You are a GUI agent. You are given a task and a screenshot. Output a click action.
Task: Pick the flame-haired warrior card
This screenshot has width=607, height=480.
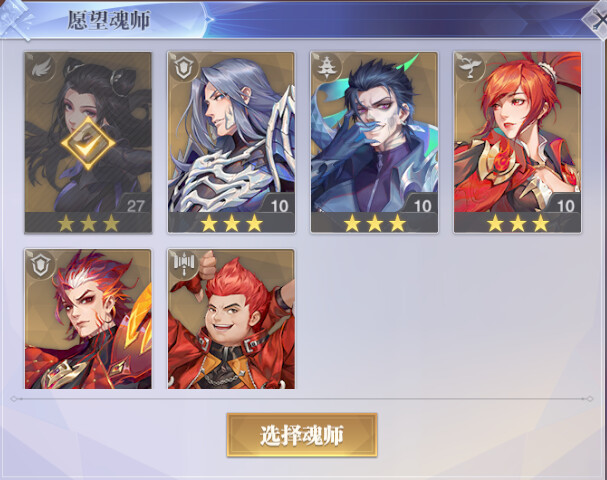point(88,319)
